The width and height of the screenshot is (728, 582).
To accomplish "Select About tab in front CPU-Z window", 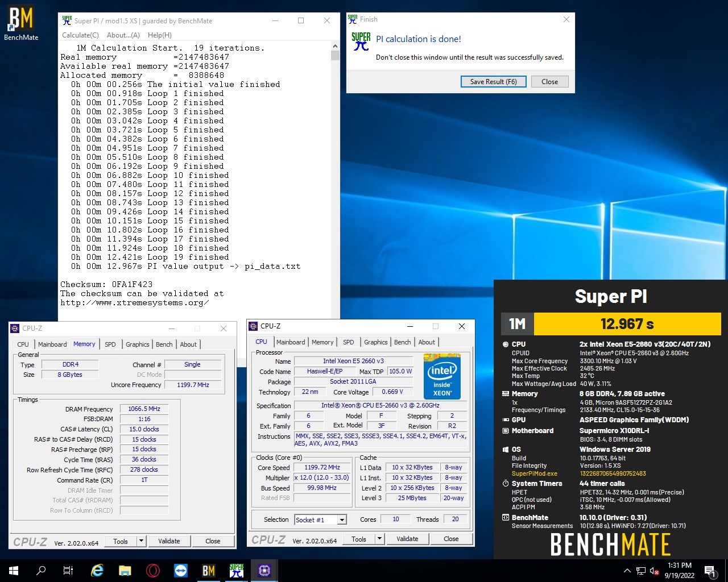I will (x=427, y=342).
